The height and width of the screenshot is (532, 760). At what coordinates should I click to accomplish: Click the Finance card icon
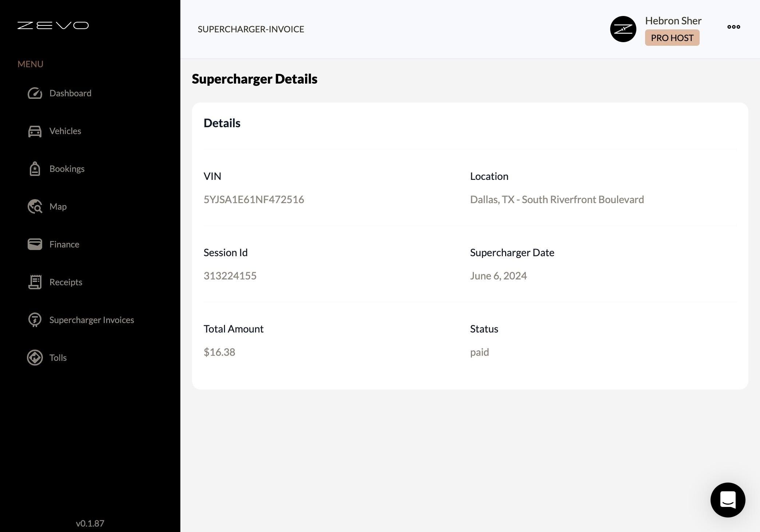click(35, 244)
